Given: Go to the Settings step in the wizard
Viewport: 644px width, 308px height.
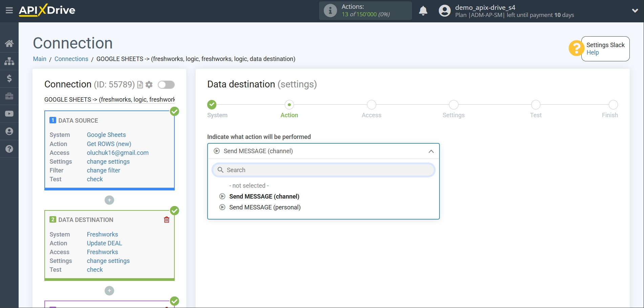Looking at the screenshot, I should 454,105.
